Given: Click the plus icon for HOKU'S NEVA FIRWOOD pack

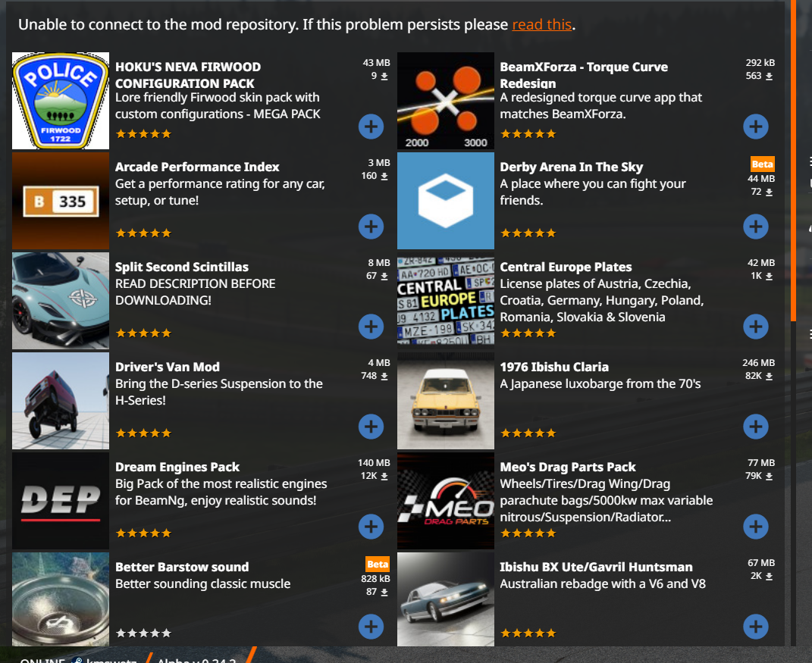Looking at the screenshot, I should coord(371,127).
